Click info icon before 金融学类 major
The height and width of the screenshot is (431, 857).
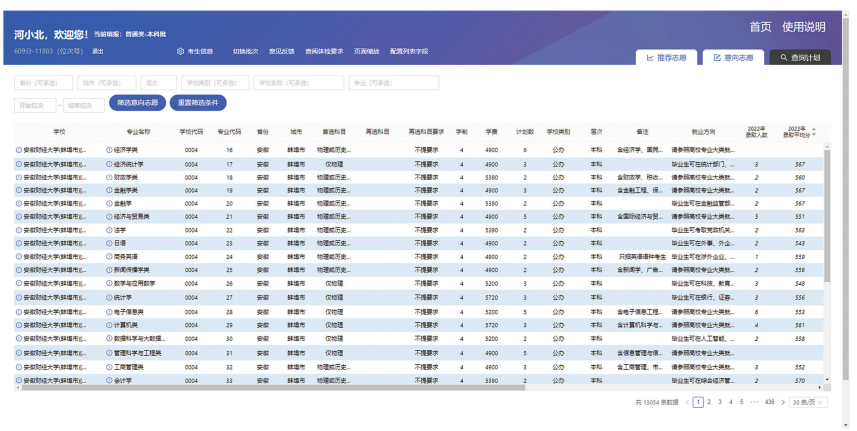tap(109, 191)
